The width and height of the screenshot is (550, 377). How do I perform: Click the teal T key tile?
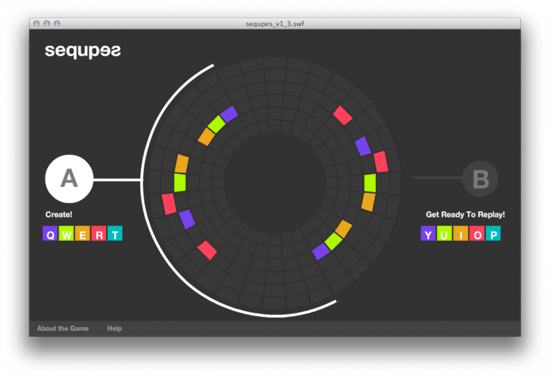115,233
